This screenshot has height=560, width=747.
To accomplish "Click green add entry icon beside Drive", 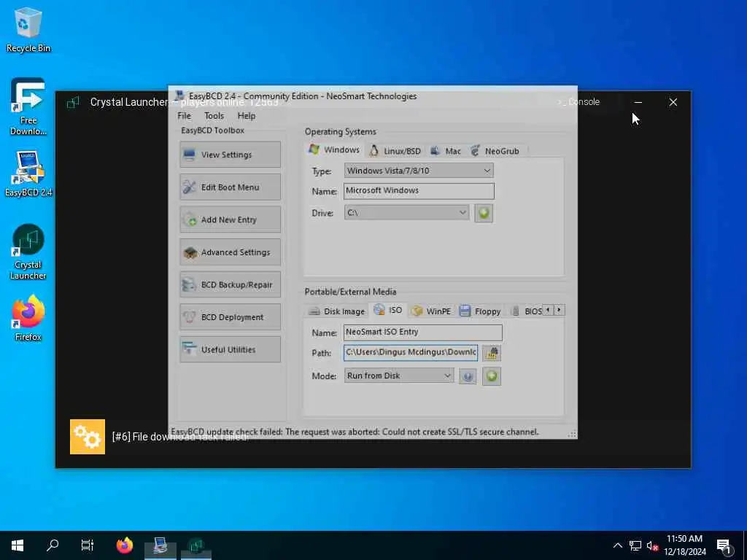I will 484,213.
